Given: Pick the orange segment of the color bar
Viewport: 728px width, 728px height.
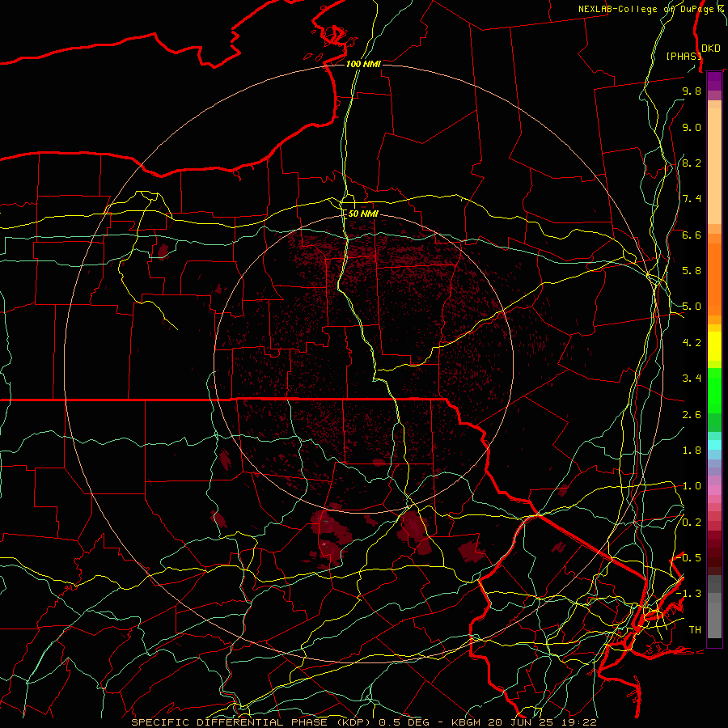Looking at the screenshot, I should (714, 278).
